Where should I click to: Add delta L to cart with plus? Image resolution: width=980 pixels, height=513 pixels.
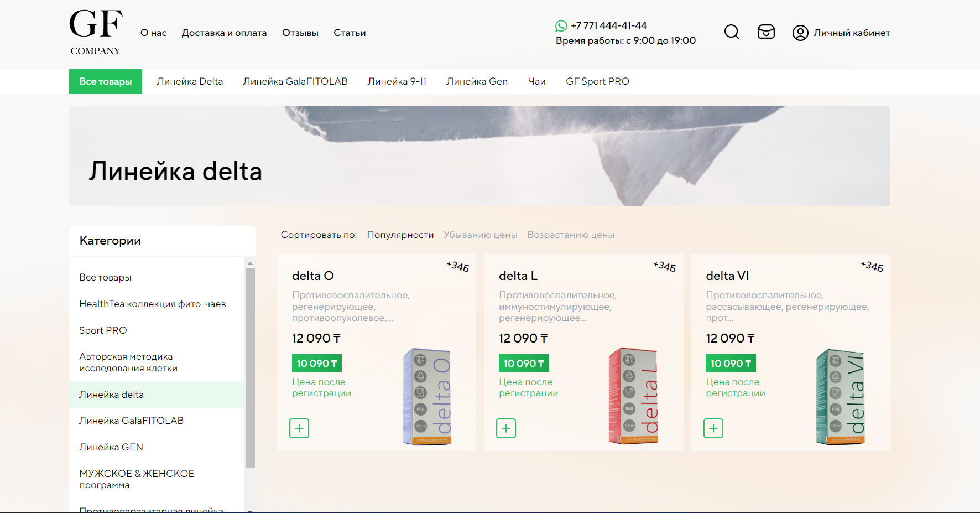[x=506, y=428]
